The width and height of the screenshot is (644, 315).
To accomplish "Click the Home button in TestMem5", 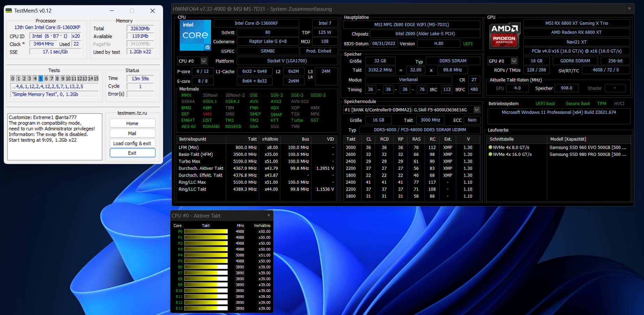I will click(132, 124).
